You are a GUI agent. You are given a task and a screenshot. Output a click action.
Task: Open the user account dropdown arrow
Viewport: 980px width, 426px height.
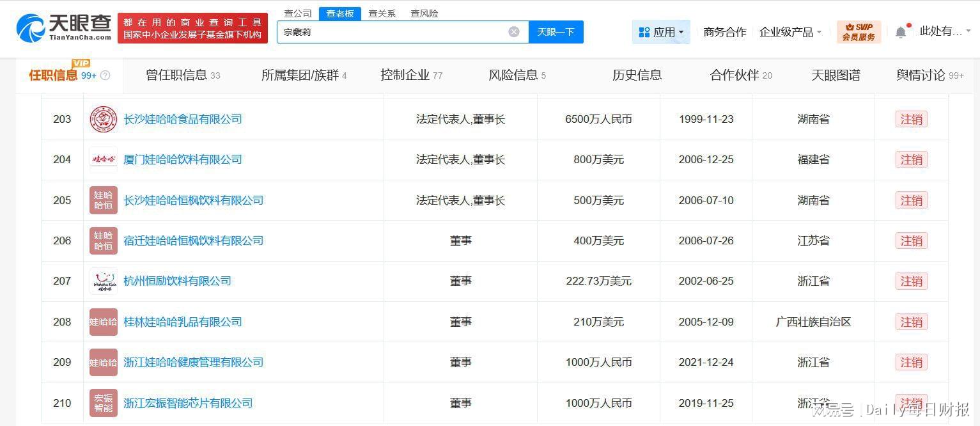pos(968,31)
